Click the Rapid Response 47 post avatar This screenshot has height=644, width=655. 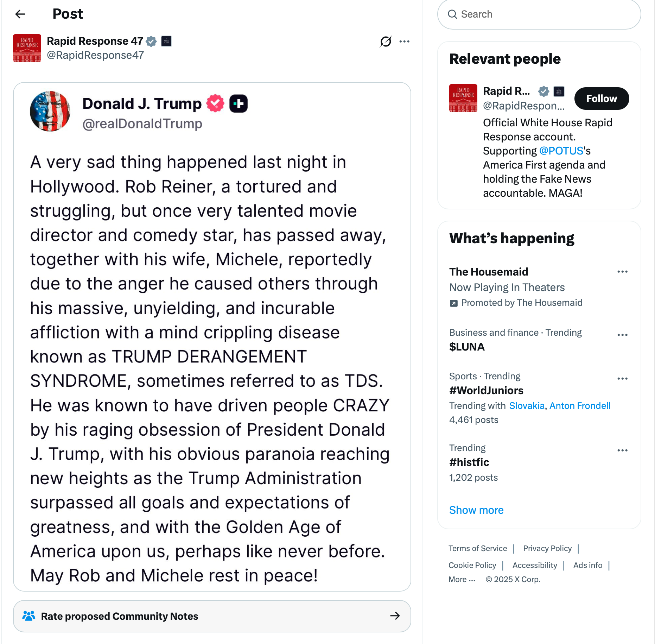pos(27,48)
